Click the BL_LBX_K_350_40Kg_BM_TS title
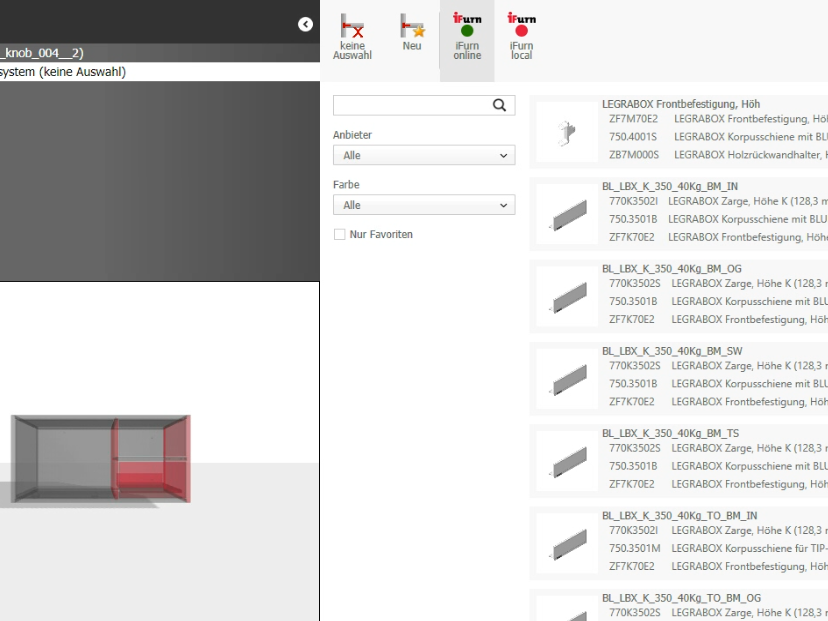This screenshot has height=621, width=828. [x=670, y=434]
